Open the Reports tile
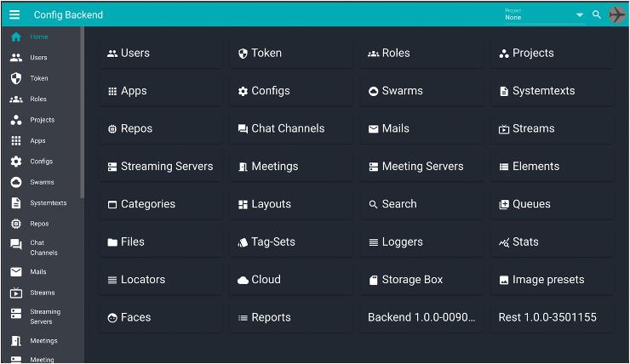Screen dimensions: 630x364 (x=291, y=317)
